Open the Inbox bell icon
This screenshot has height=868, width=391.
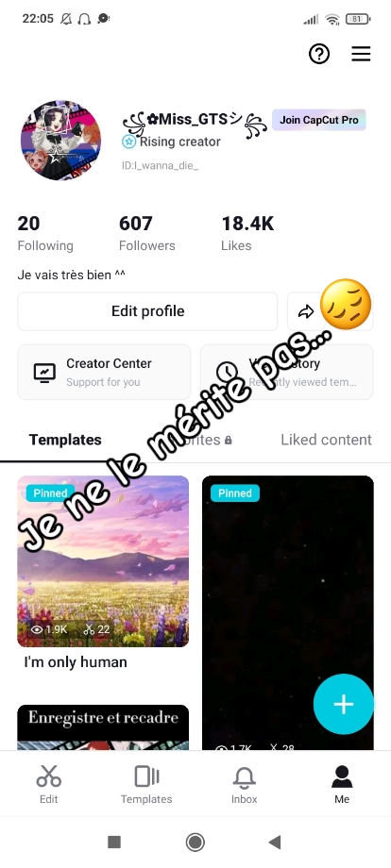point(245,784)
